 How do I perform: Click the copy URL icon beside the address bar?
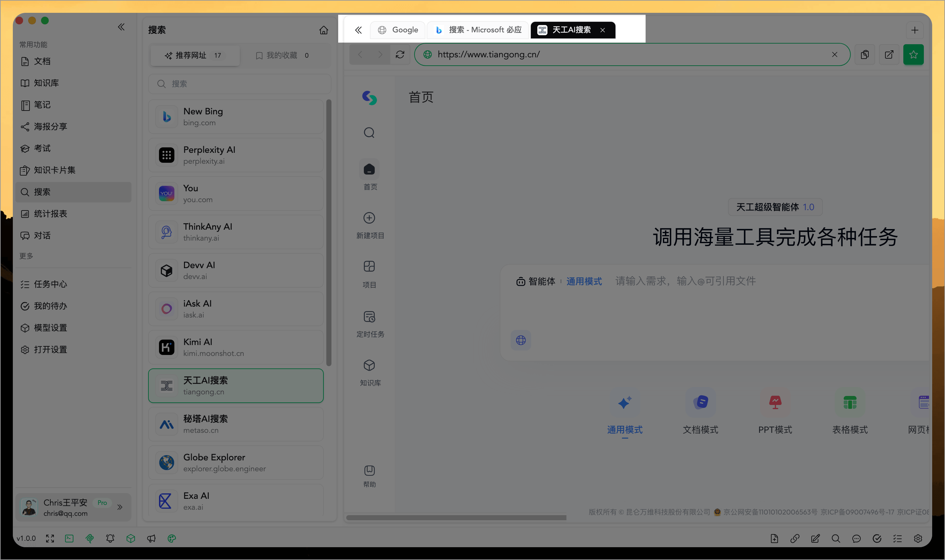tap(865, 54)
